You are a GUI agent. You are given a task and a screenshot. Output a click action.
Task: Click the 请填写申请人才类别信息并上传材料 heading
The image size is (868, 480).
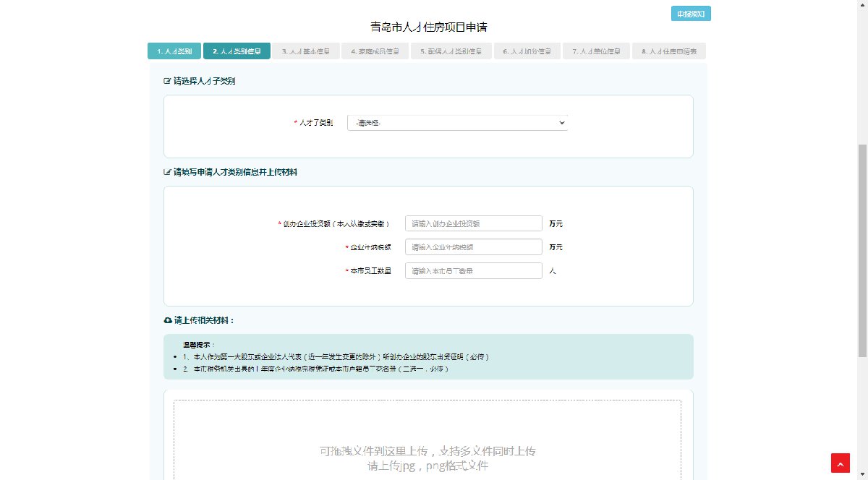click(x=231, y=173)
